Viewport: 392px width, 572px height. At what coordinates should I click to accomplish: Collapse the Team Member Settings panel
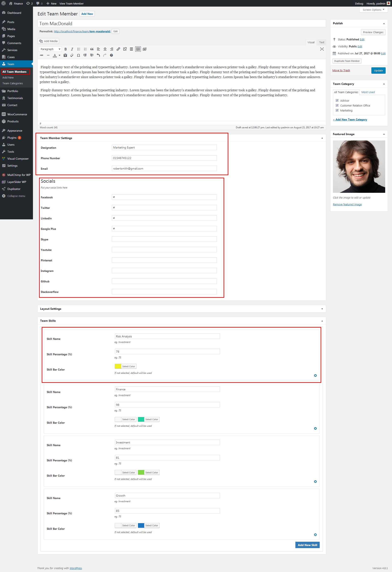tap(322, 138)
